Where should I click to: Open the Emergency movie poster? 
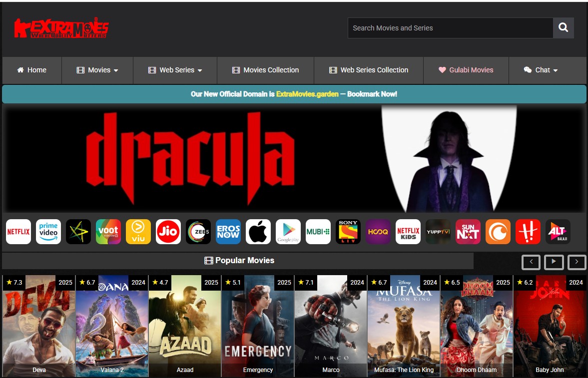pyautogui.click(x=258, y=326)
